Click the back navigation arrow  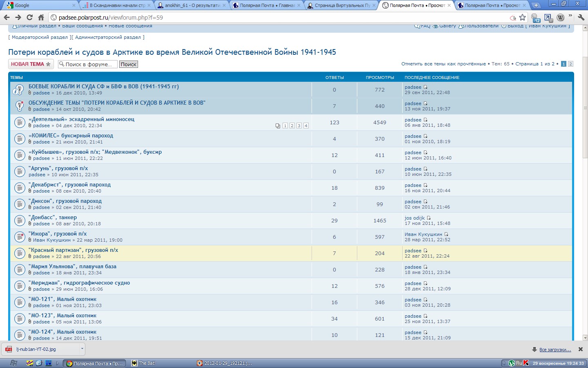[7, 18]
